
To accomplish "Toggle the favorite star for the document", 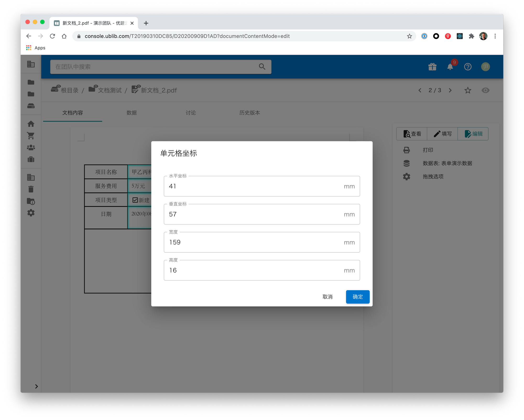I will pos(468,90).
